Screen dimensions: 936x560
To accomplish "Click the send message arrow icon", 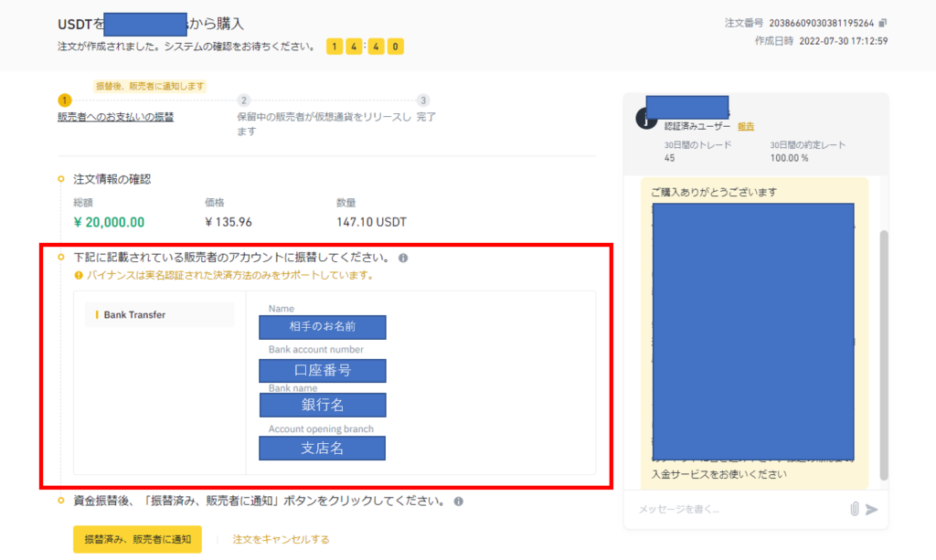I will (871, 509).
